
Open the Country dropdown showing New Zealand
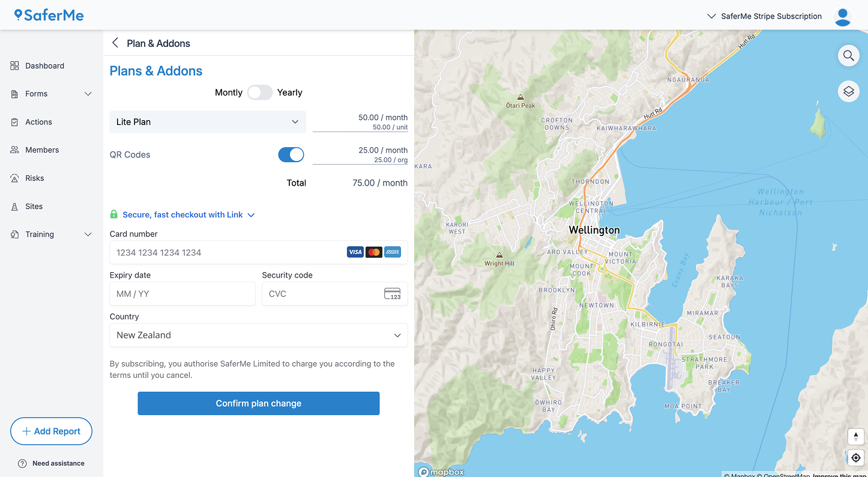click(x=258, y=335)
